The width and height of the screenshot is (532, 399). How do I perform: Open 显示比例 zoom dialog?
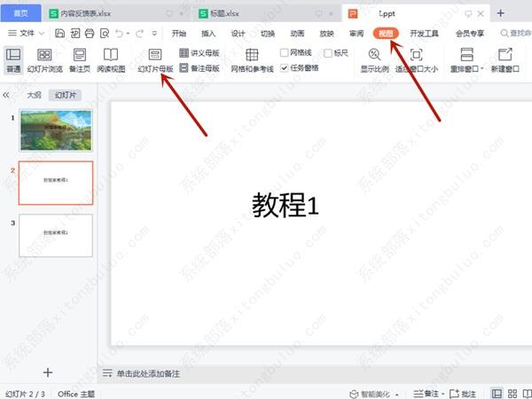click(374, 60)
